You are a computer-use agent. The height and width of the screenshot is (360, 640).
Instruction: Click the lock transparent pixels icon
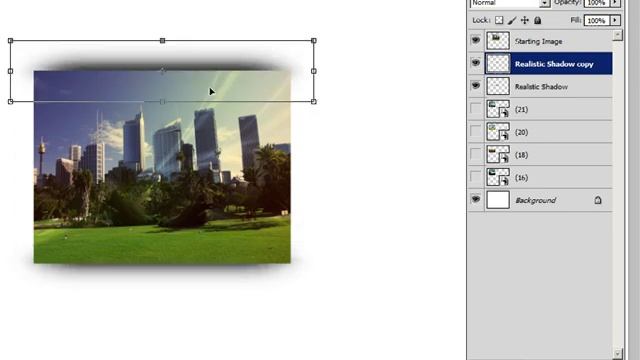click(x=499, y=20)
